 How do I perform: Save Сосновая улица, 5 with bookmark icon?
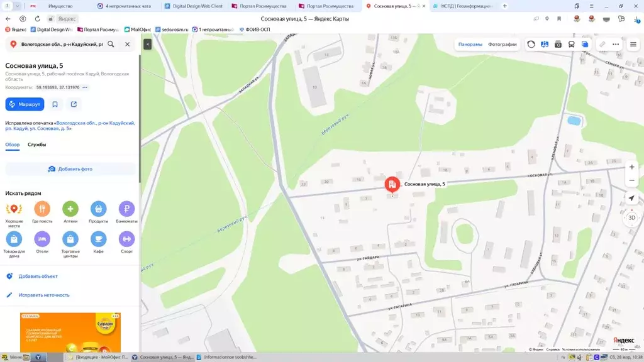pyautogui.click(x=55, y=104)
